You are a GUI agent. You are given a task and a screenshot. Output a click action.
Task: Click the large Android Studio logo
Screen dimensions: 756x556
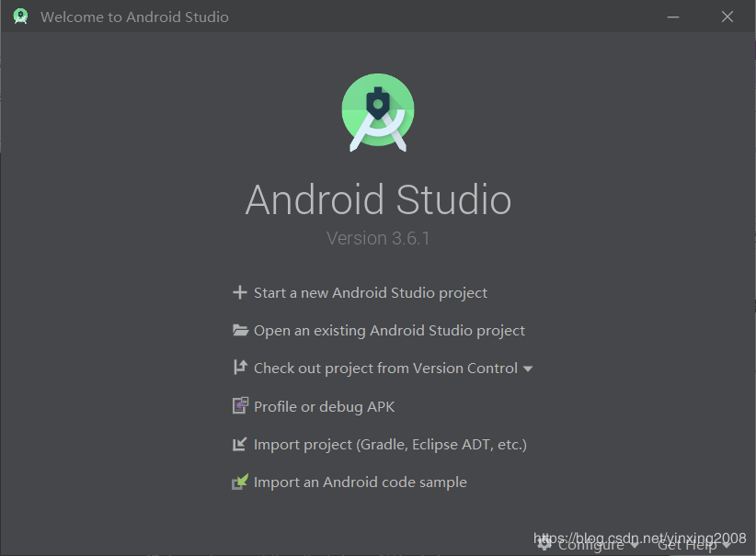pyautogui.click(x=378, y=112)
